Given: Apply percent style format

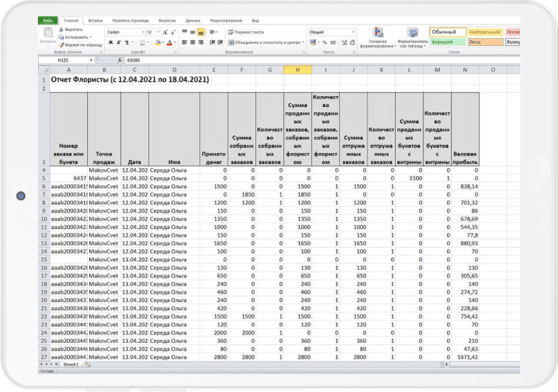Looking at the screenshot, I should coord(324,42).
